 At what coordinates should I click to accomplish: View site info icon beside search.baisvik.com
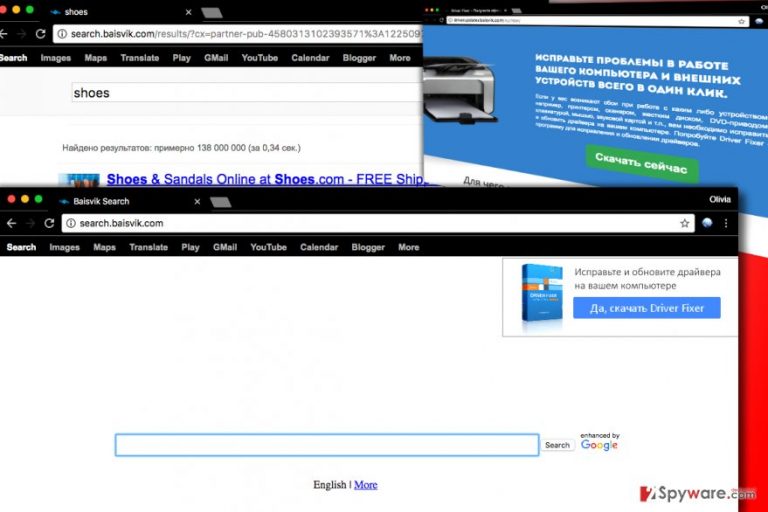coord(71,223)
